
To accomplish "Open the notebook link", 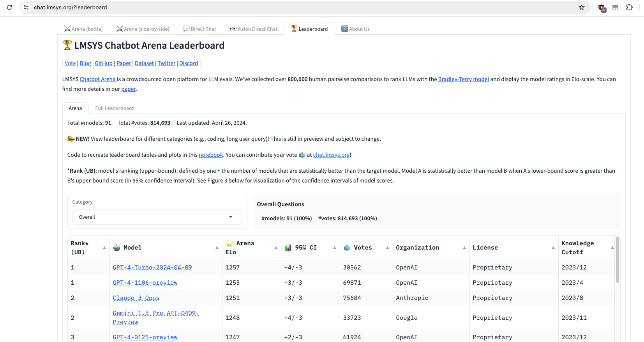I will [211, 155].
